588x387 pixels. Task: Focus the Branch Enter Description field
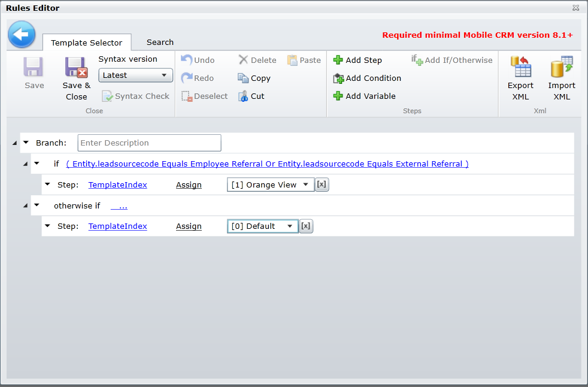[149, 143]
